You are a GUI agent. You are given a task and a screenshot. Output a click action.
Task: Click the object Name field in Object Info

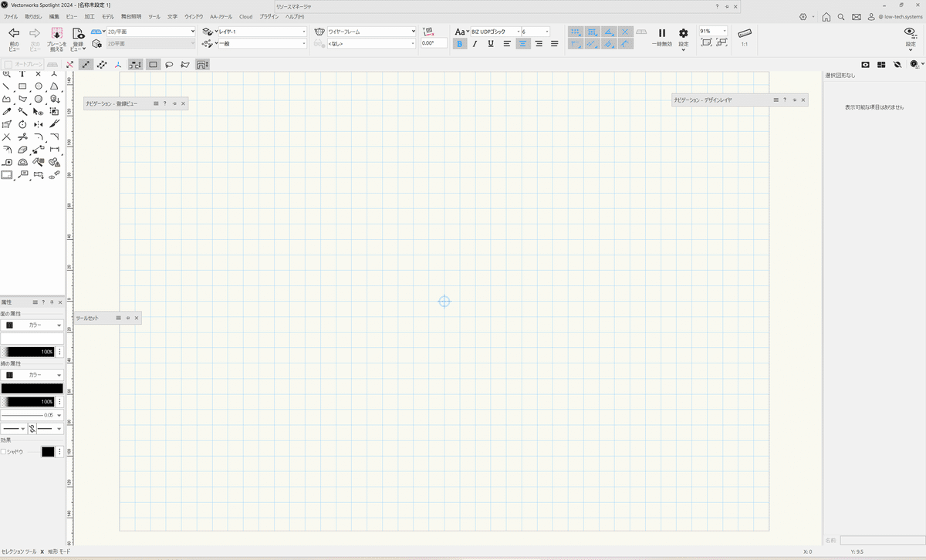point(881,541)
